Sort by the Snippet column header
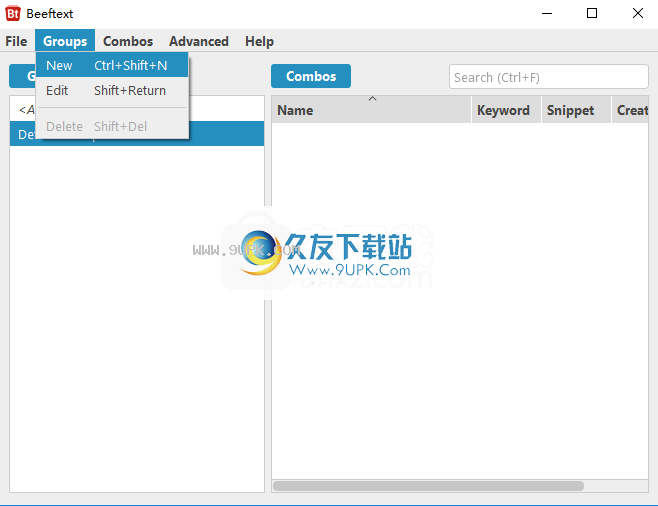 (576, 110)
